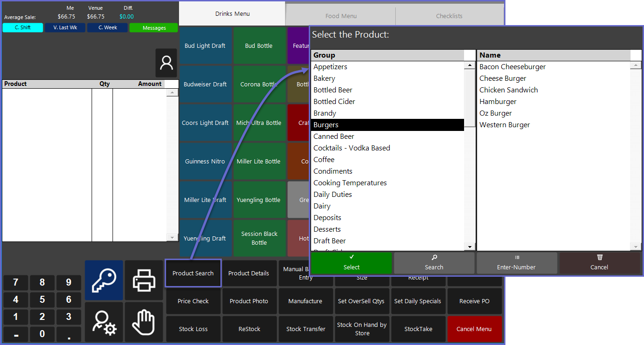Add Bud Light Draft to order
Screen dimensions: 644x345
(x=205, y=46)
